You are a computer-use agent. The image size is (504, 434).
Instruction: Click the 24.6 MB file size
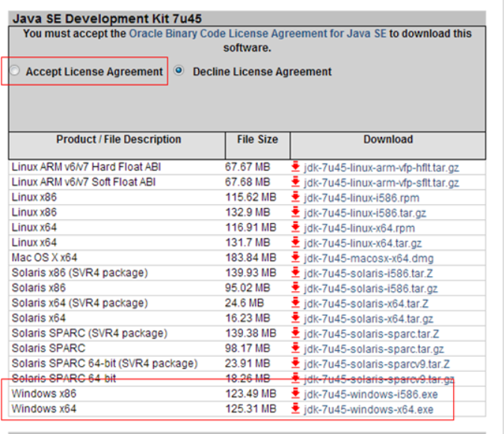click(245, 303)
